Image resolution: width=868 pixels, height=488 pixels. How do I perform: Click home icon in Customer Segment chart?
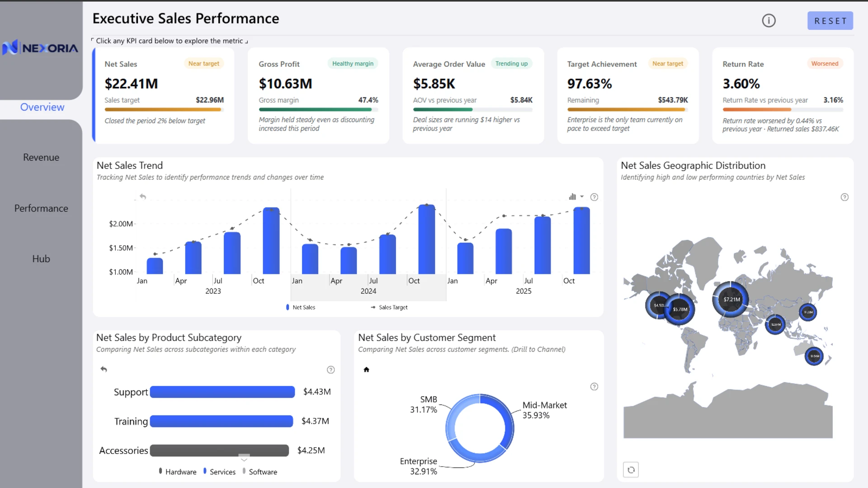click(367, 370)
